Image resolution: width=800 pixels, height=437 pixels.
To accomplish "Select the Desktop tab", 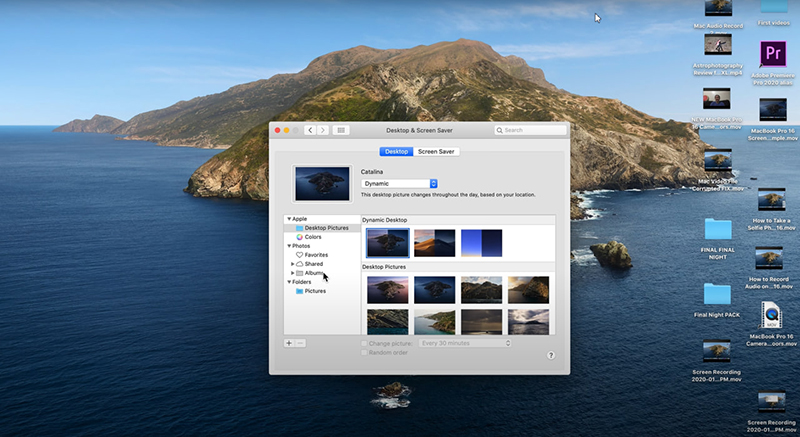I will point(396,151).
